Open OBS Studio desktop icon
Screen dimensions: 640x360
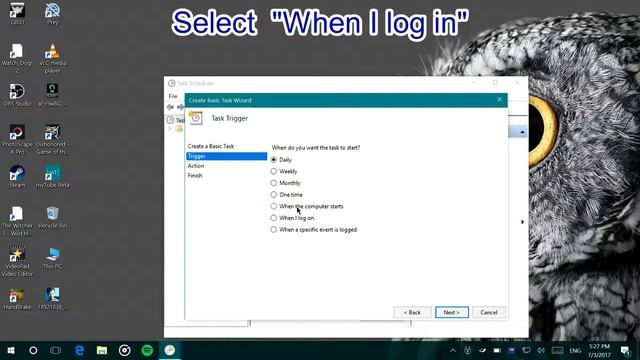pyautogui.click(x=17, y=95)
